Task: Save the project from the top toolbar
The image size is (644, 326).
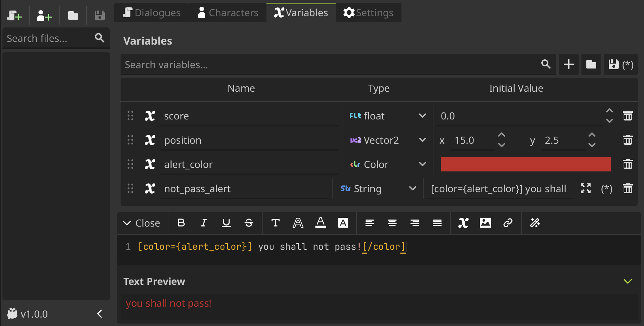Action: (99, 15)
